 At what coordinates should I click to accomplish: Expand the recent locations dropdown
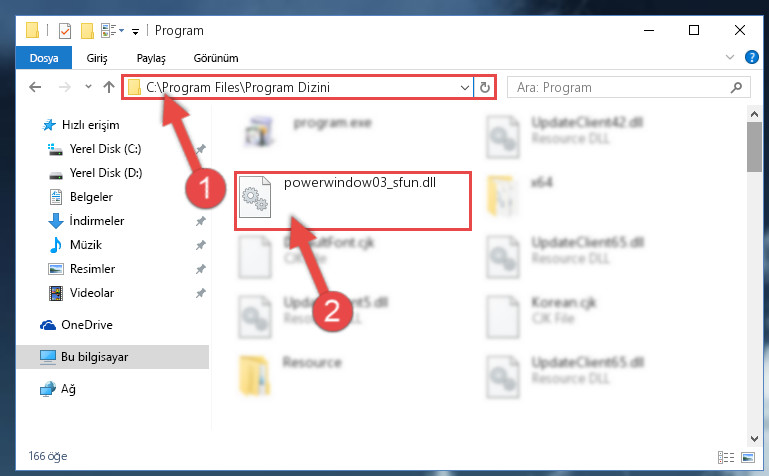point(88,87)
